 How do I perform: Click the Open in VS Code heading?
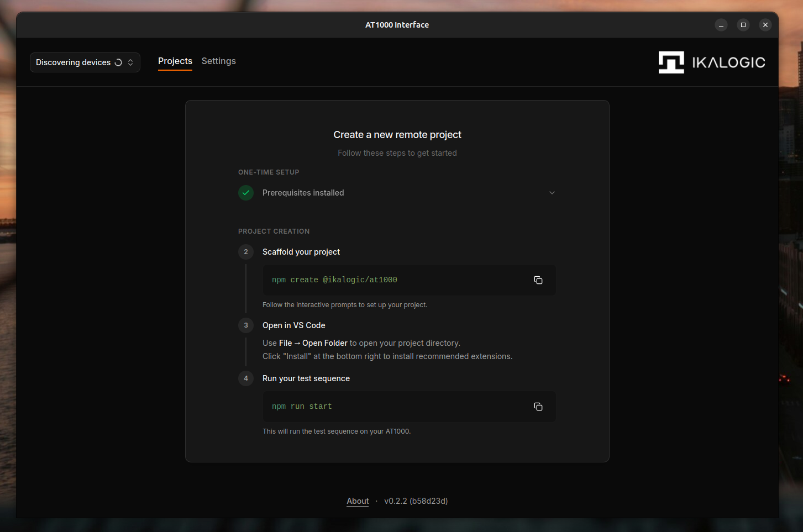pyautogui.click(x=294, y=325)
